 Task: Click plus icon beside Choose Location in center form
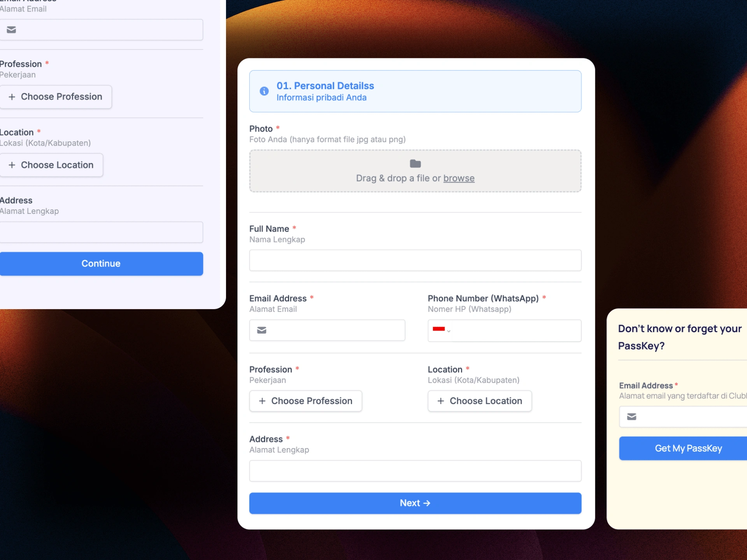coord(440,401)
